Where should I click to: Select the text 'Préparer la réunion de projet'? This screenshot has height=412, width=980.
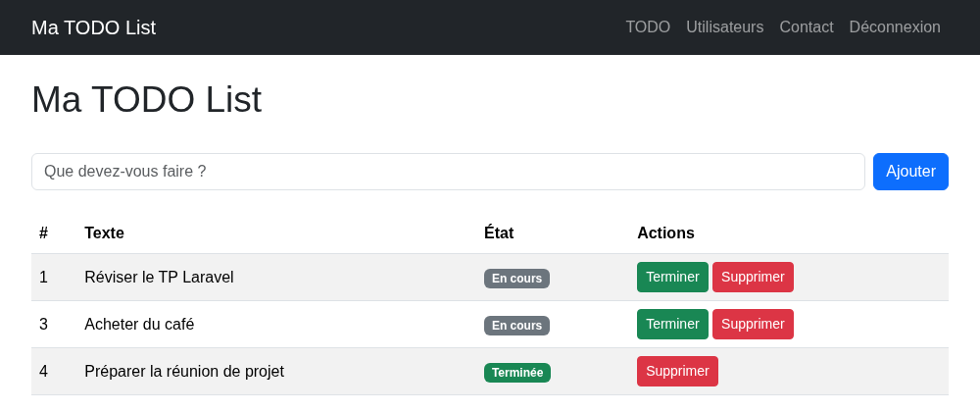[184, 372]
